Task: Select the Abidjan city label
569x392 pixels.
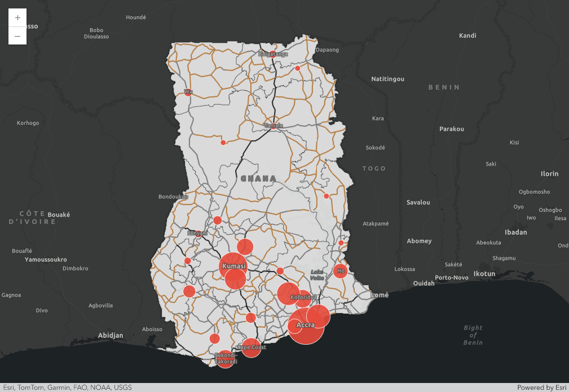Action: pyautogui.click(x=111, y=335)
